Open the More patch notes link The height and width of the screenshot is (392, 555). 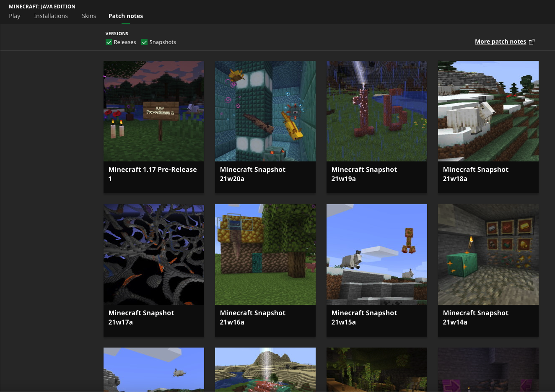point(500,42)
